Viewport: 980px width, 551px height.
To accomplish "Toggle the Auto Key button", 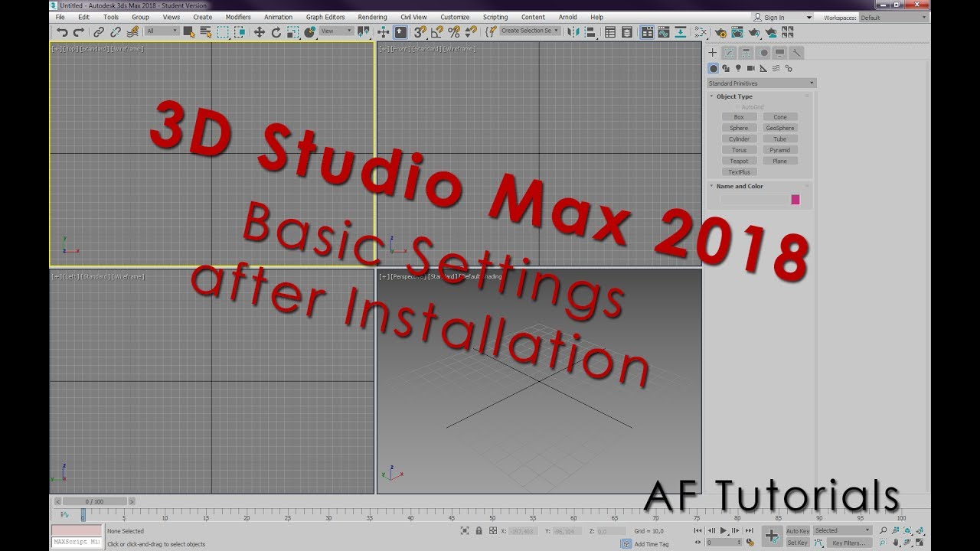I will click(x=797, y=530).
